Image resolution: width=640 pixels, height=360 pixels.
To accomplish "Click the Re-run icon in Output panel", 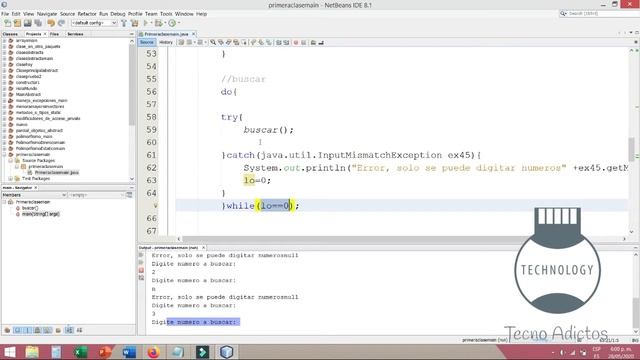I will tap(141, 255).
